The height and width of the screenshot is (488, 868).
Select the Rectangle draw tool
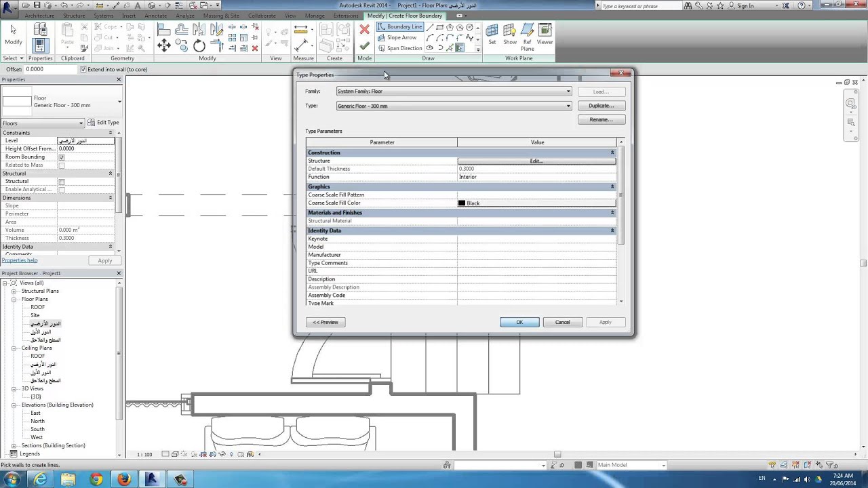click(439, 27)
